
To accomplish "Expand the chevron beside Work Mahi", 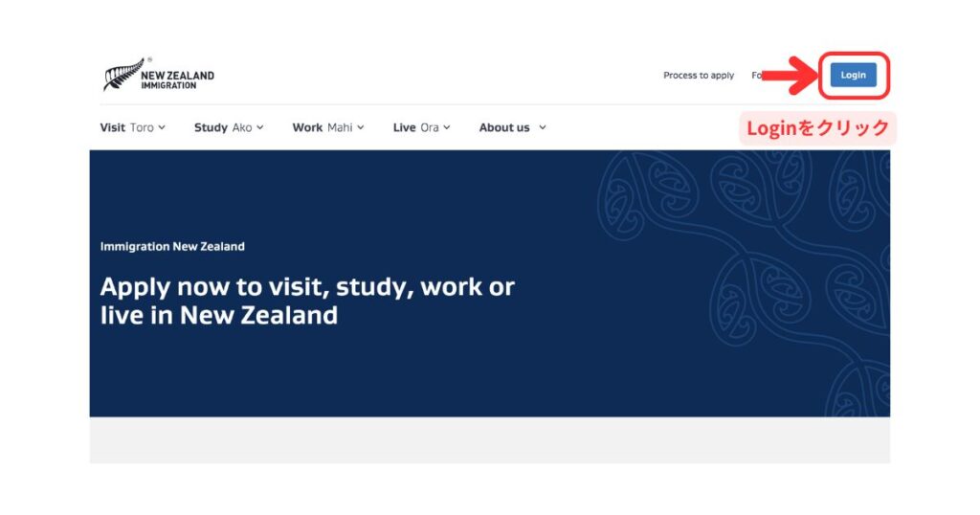I will [x=361, y=127].
